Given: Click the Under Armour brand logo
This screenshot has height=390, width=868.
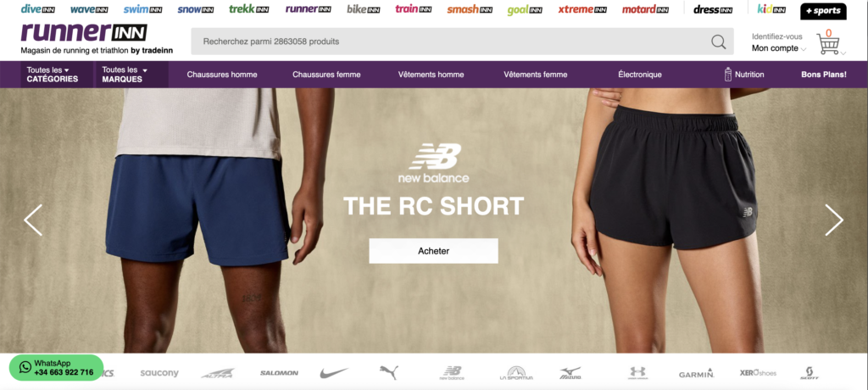Looking at the screenshot, I should pos(637,373).
